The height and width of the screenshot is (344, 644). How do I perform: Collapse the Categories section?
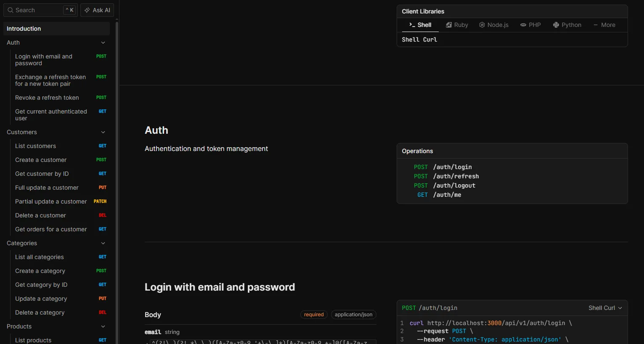(x=103, y=243)
